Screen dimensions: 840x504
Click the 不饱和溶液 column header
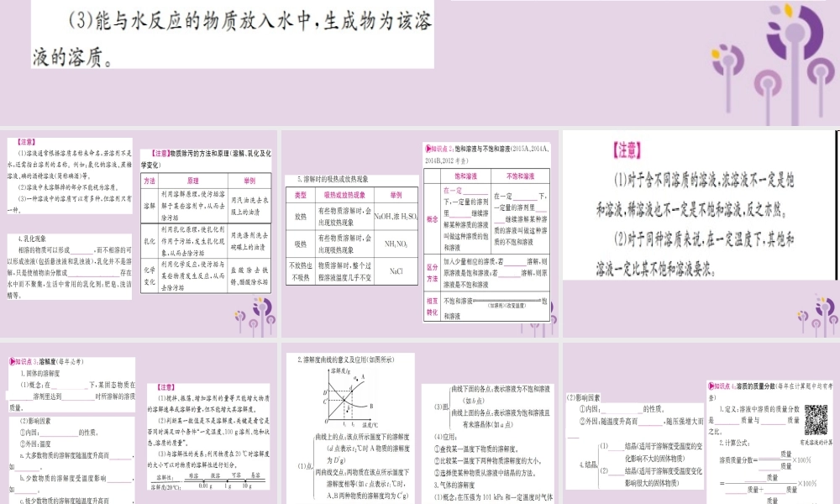(x=520, y=176)
